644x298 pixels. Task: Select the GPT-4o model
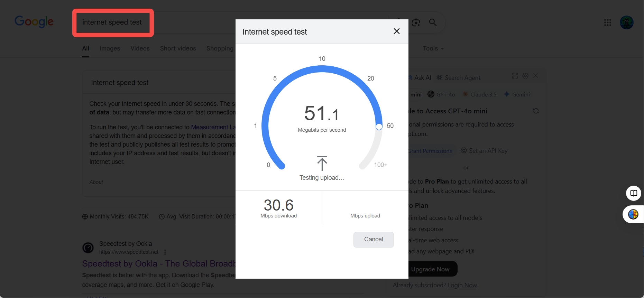pos(441,94)
